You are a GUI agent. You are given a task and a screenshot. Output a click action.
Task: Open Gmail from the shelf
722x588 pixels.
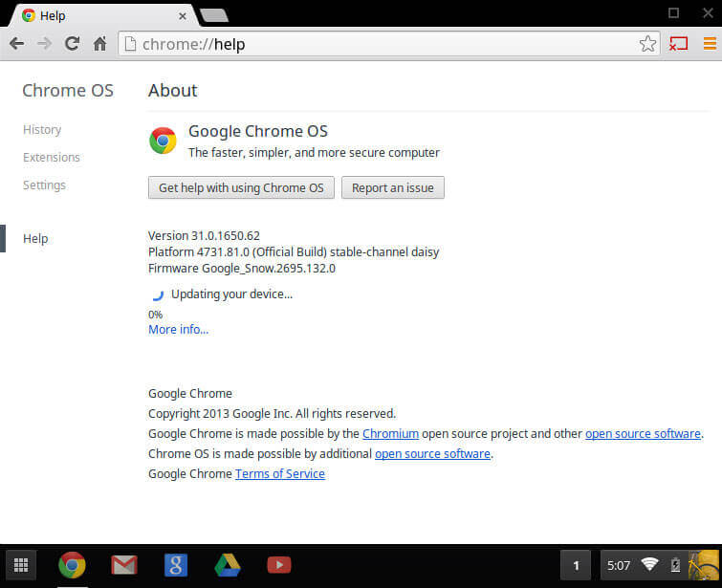click(x=124, y=565)
